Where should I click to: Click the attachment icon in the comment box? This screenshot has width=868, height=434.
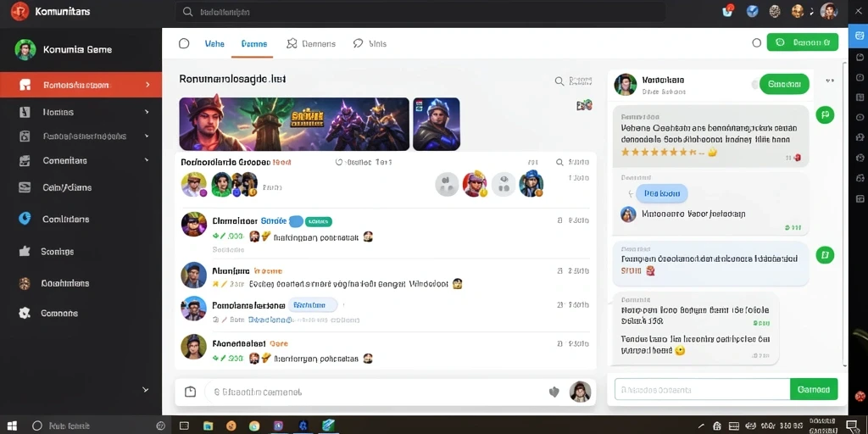point(190,392)
